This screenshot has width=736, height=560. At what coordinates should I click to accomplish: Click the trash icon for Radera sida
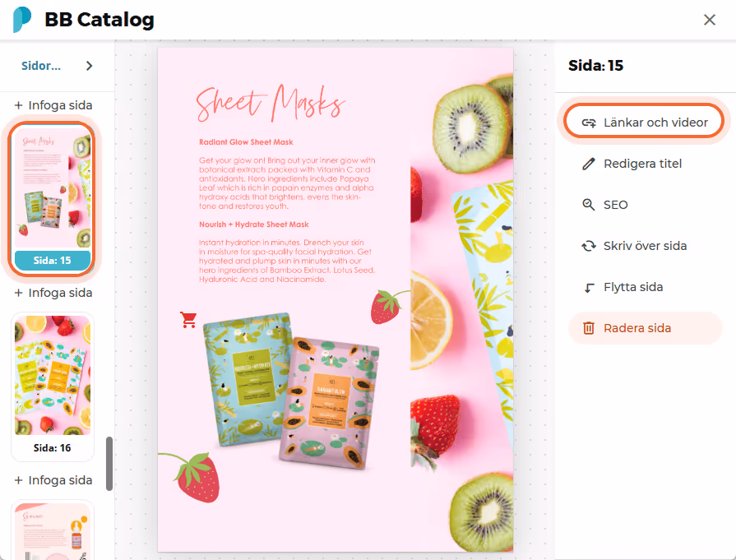[x=588, y=328]
